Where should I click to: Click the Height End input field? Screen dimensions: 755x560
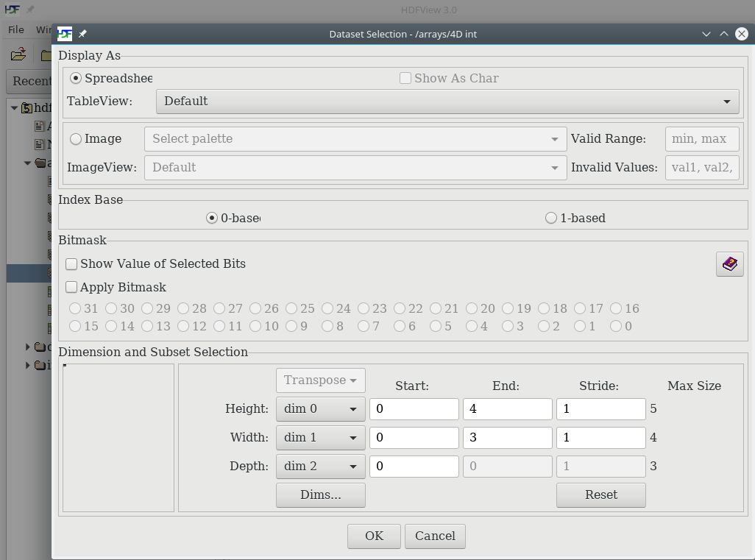[x=508, y=409]
